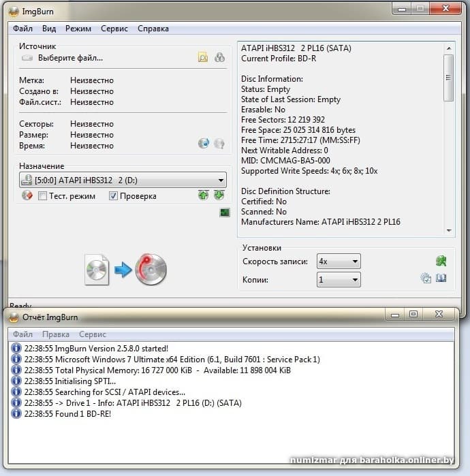Open the Вид menu
470x476 pixels.
49,29
